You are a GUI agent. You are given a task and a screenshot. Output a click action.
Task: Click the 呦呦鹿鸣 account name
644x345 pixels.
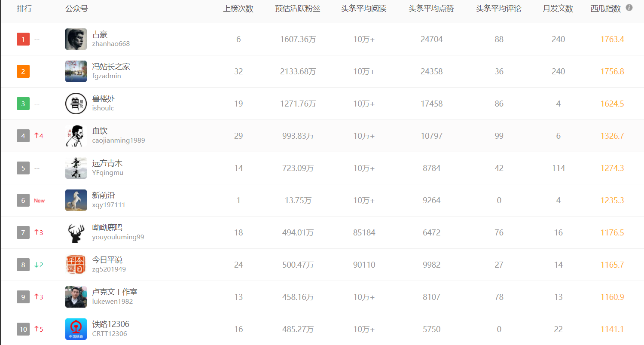point(107,228)
